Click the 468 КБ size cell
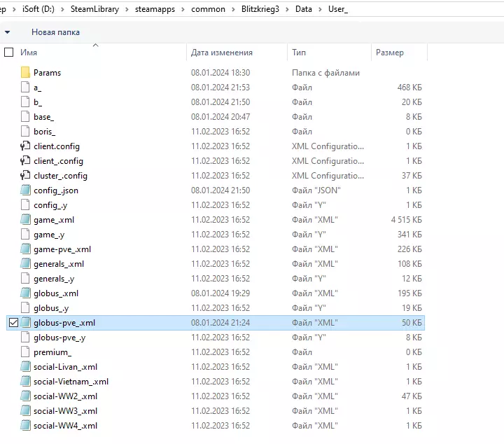504x444 pixels. tap(409, 87)
